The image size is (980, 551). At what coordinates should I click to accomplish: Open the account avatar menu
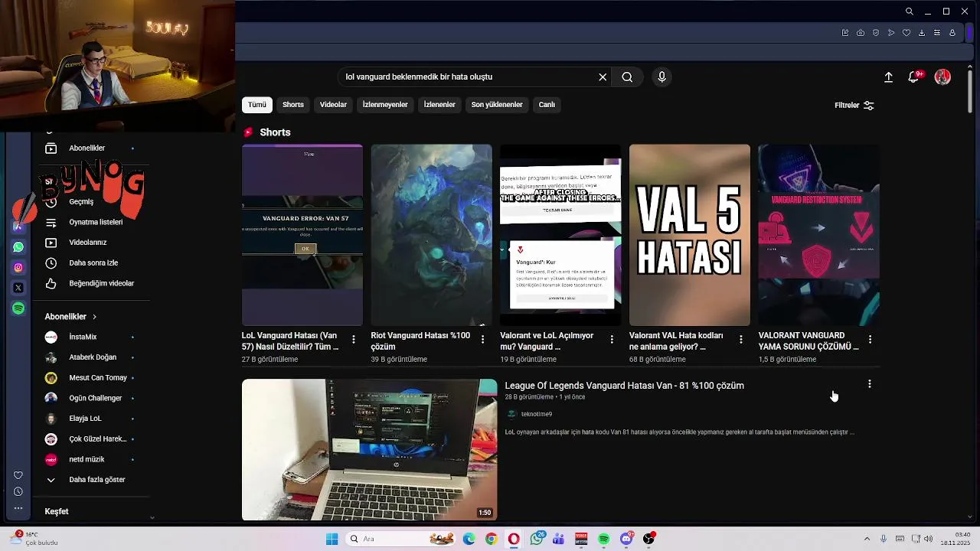tap(942, 77)
